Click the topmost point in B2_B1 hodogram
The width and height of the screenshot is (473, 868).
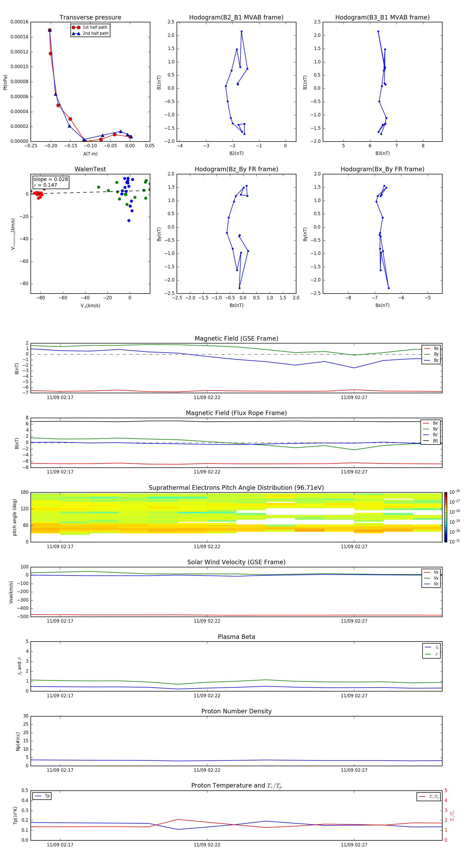click(x=241, y=32)
